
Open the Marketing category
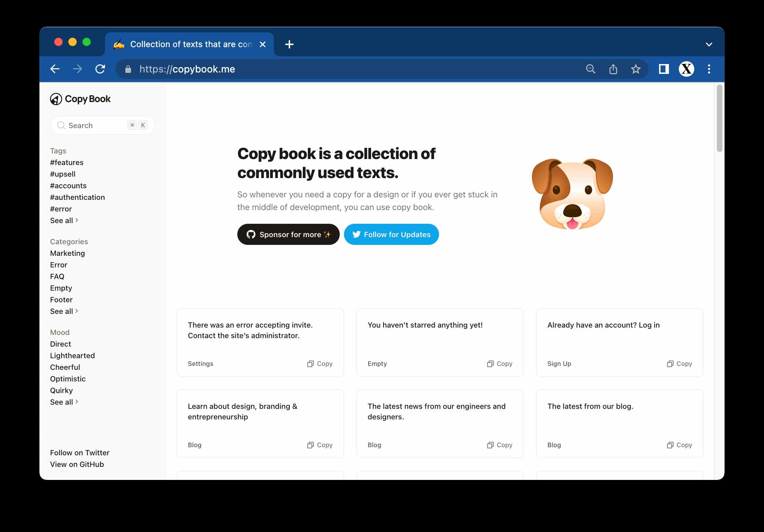[x=68, y=253]
